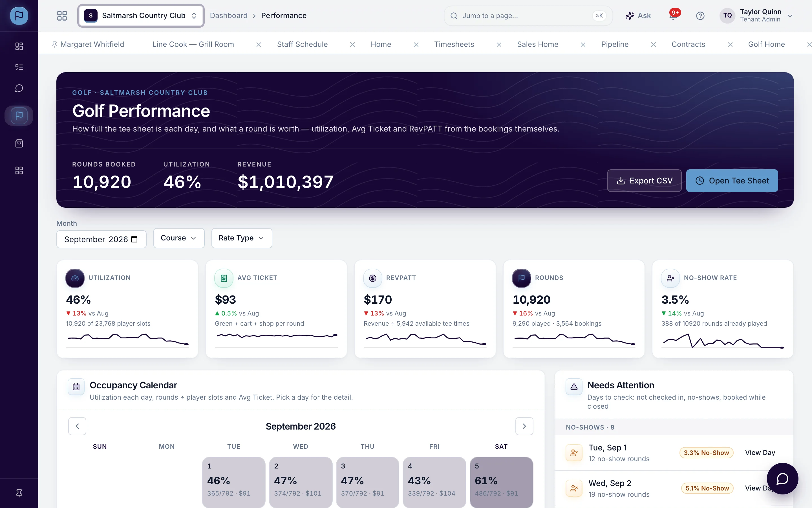
Task: Open the dashboard grid icon in sidebar
Action: click(x=19, y=46)
